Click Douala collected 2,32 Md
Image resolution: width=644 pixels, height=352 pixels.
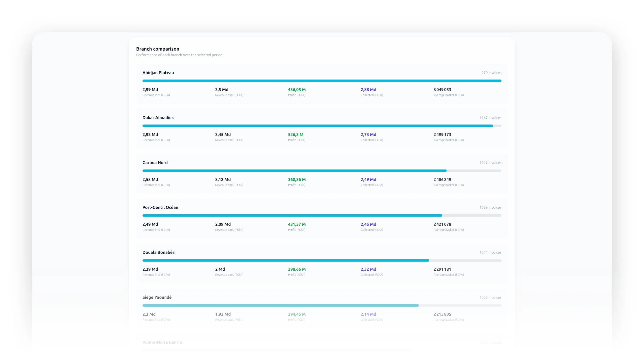pos(368,269)
